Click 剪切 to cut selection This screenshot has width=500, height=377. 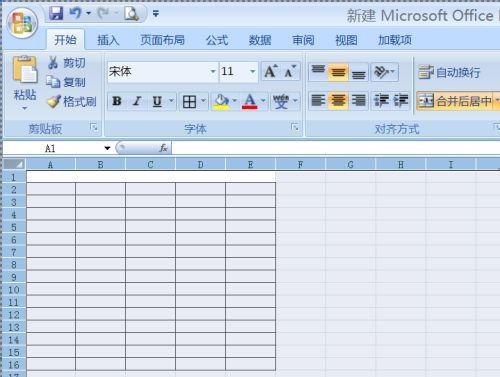tap(67, 63)
